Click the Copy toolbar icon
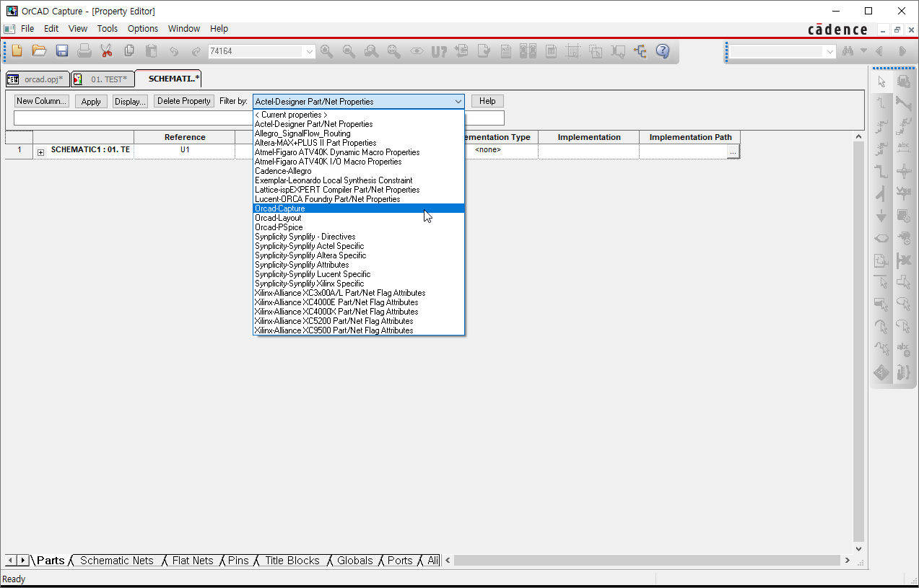919x588 pixels. (x=129, y=51)
